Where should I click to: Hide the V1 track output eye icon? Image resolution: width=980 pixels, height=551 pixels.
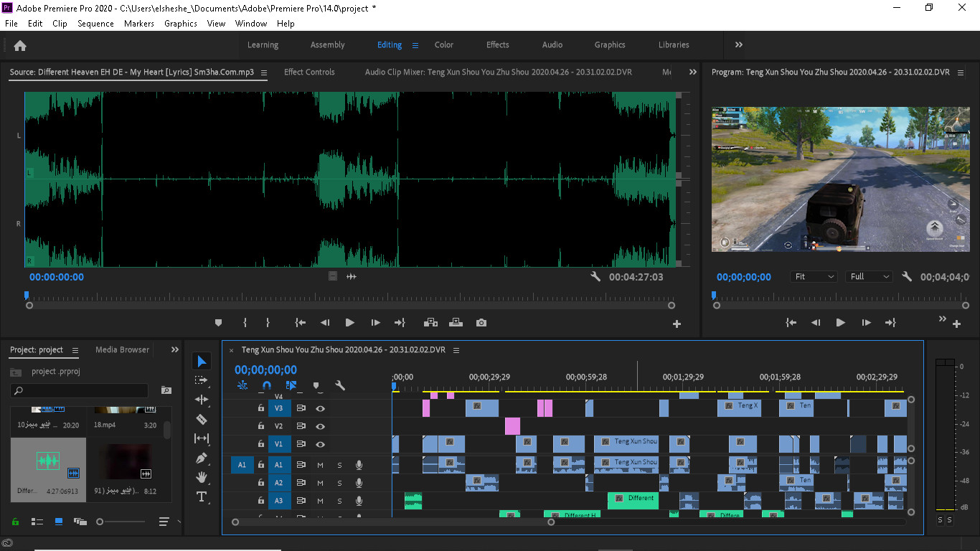(320, 444)
